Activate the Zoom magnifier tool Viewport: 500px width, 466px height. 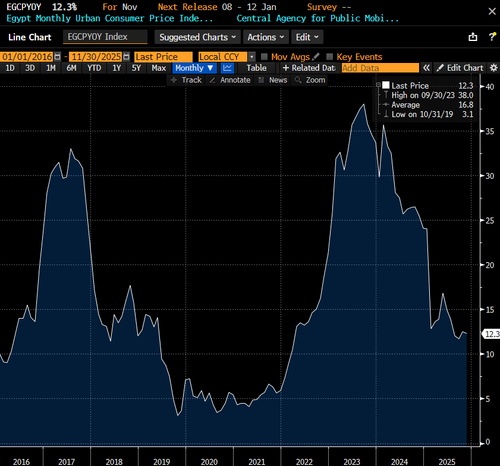(310, 80)
